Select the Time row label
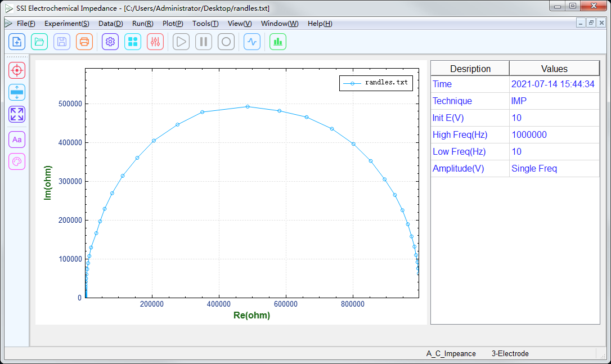The width and height of the screenshot is (611, 364). (470, 84)
